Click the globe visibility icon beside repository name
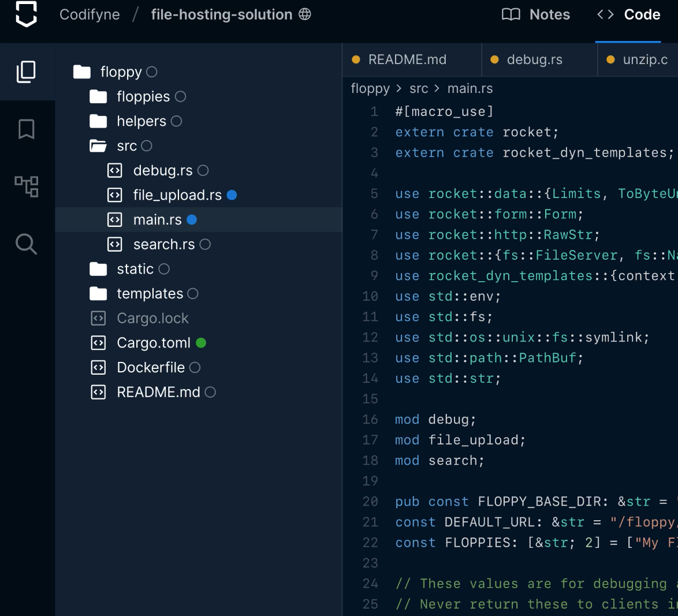Screen dimensions: 678x616 pos(305,14)
